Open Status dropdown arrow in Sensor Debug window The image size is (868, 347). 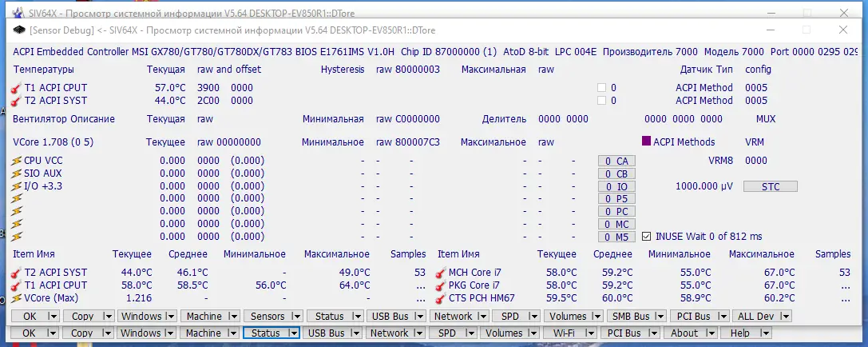pyautogui.click(x=359, y=317)
